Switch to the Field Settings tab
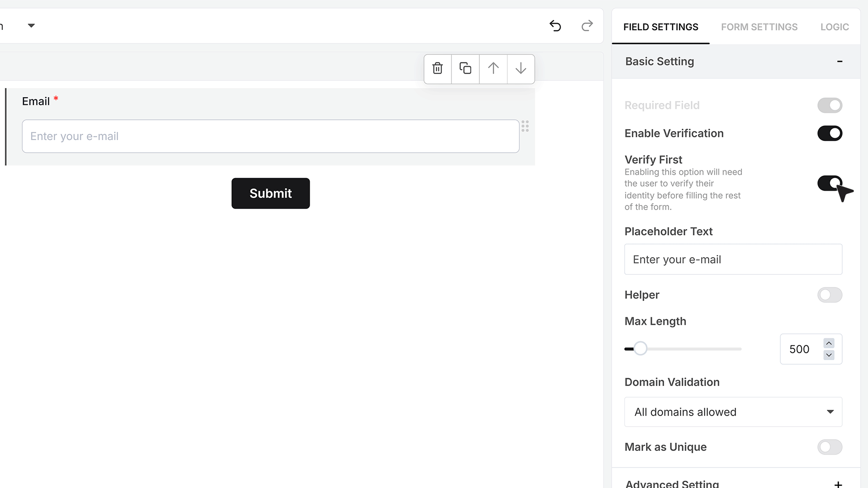Viewport: 868px width, 488px height. (660, 27)
